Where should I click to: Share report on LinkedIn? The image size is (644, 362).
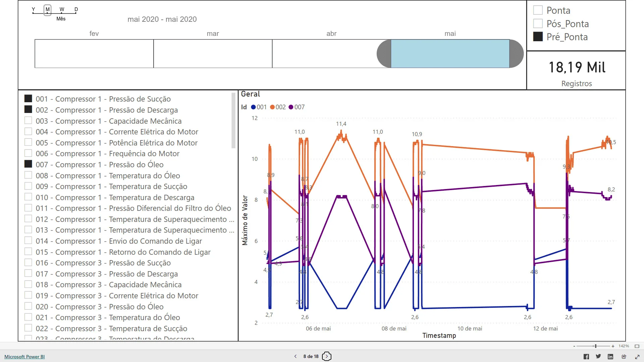610,357
